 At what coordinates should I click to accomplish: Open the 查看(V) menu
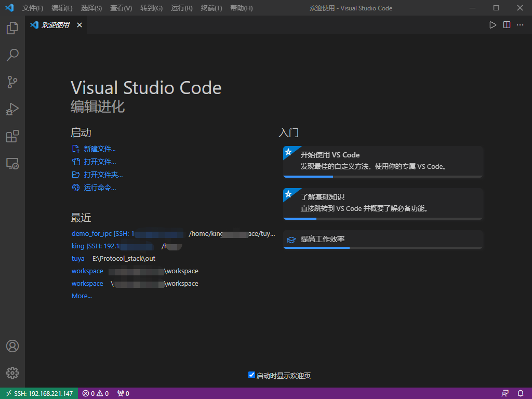[x=121, y=8]
